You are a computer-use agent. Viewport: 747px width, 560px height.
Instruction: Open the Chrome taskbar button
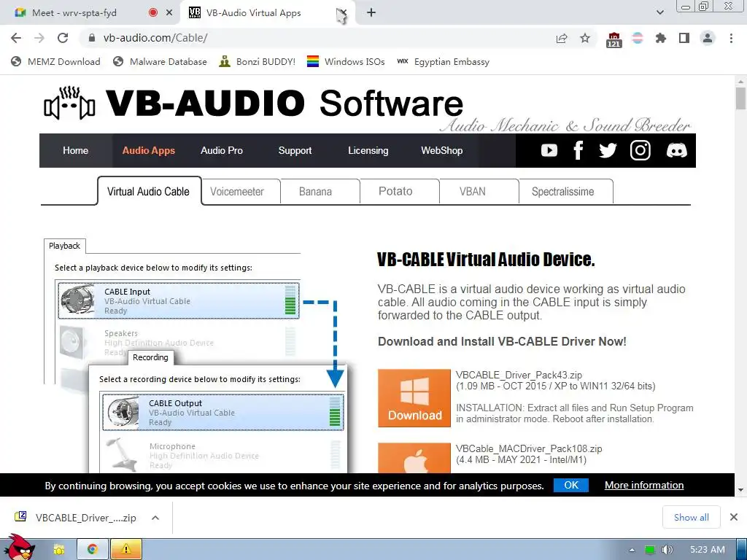93,550
